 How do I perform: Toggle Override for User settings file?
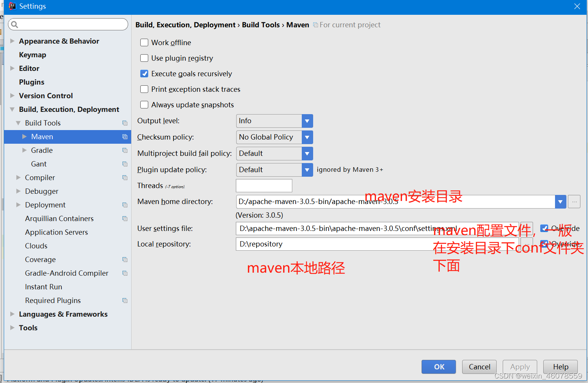[x=544, y=228]
